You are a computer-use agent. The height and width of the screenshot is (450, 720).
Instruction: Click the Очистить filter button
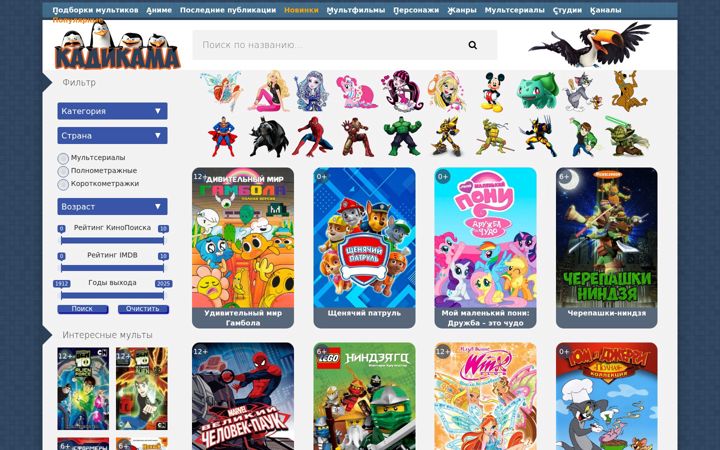coord(143,309)
